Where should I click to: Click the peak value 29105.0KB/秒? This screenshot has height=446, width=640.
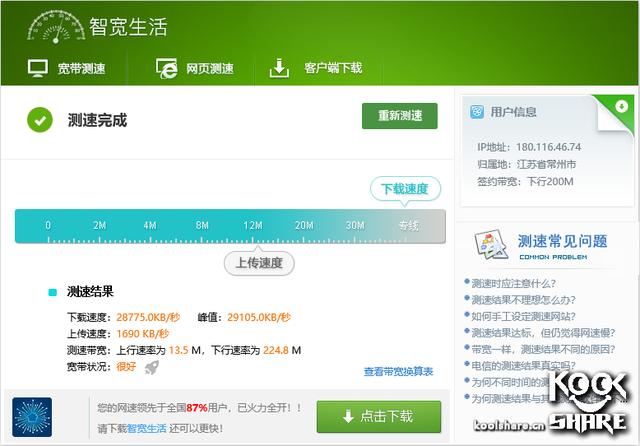259,317
